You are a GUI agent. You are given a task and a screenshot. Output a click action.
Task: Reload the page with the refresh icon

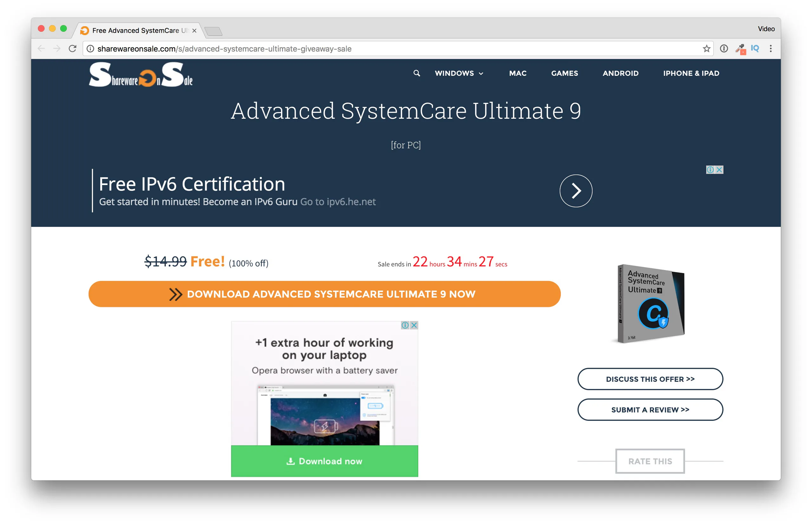[x=73, y=49]
